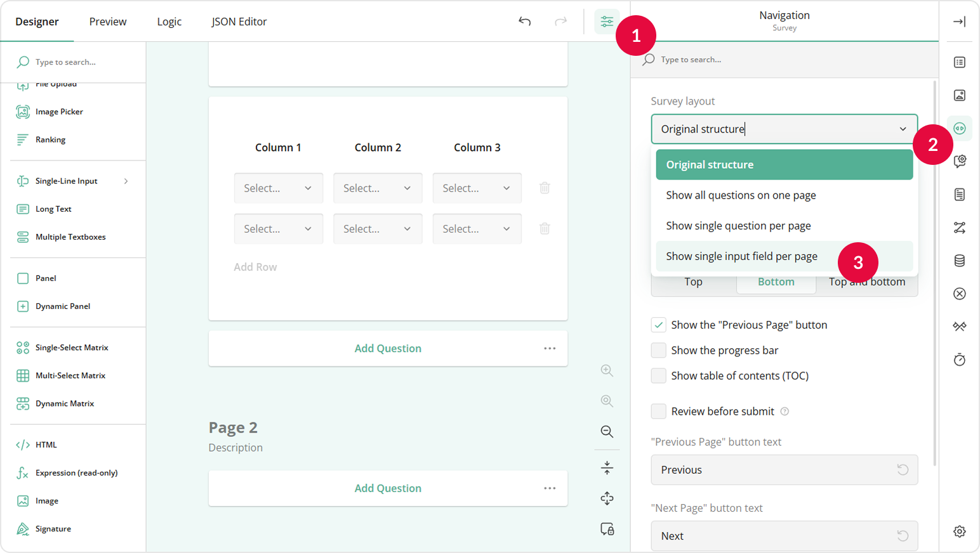Click the zoom out magnifier icon

point(607,432)
